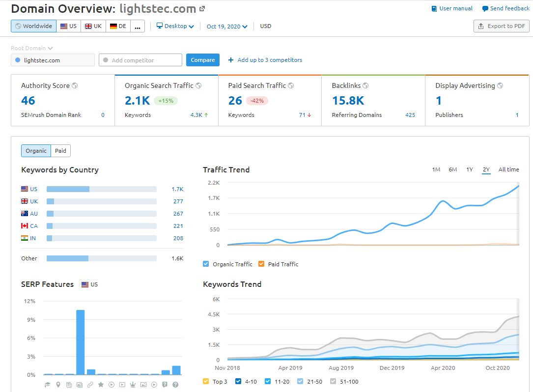Click Add up to 3 competitors link
The height and width of the screenshot is (392, 533).
(x=270, y=60)
